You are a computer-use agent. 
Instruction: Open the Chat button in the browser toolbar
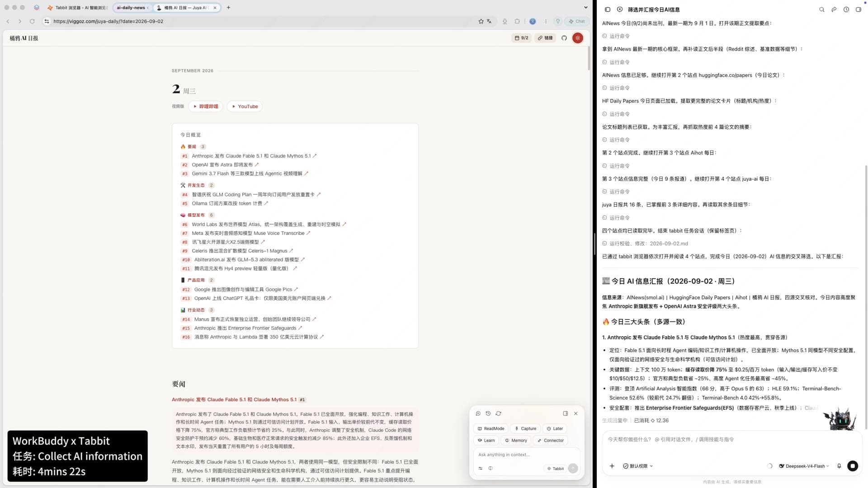pyautogui.click(x=577, y=21)
